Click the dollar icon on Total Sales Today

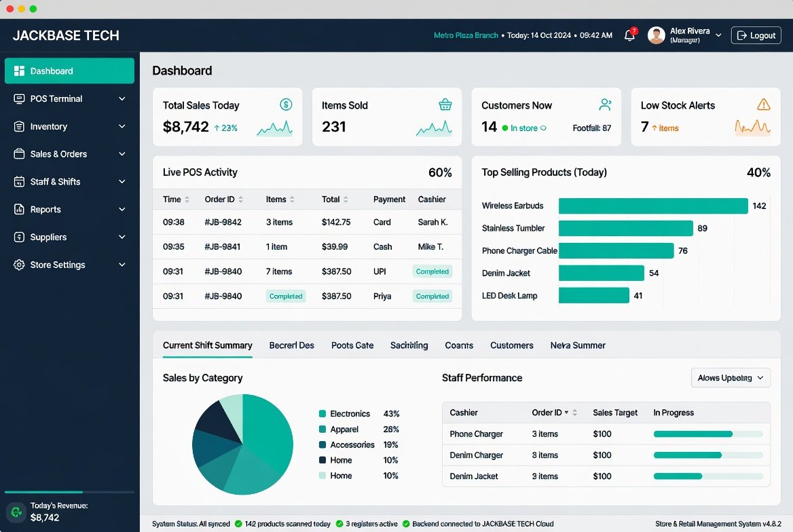[x=286, y=104]
